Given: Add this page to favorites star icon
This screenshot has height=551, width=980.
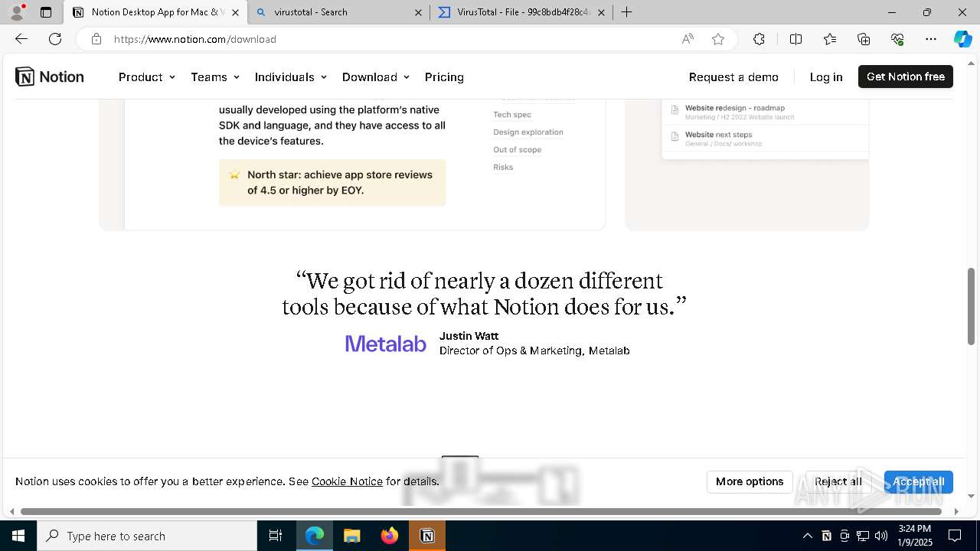Looking at the screenshot, I should tap(718, 39).
